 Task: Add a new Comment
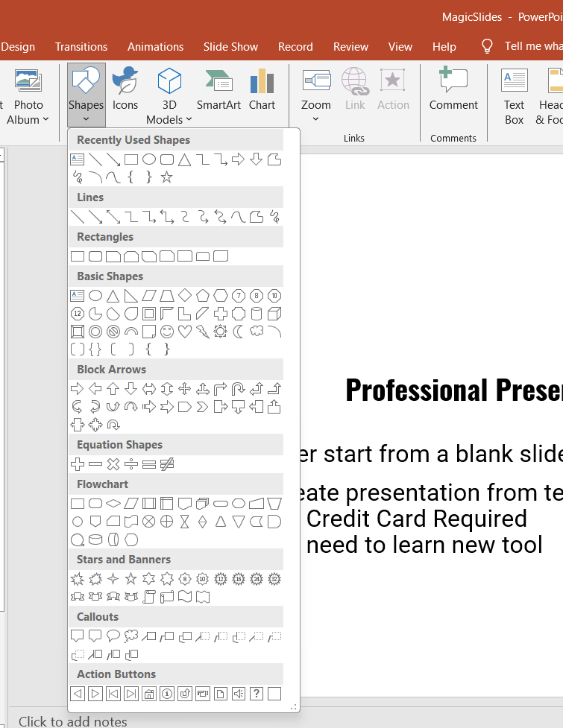(453, 88)
